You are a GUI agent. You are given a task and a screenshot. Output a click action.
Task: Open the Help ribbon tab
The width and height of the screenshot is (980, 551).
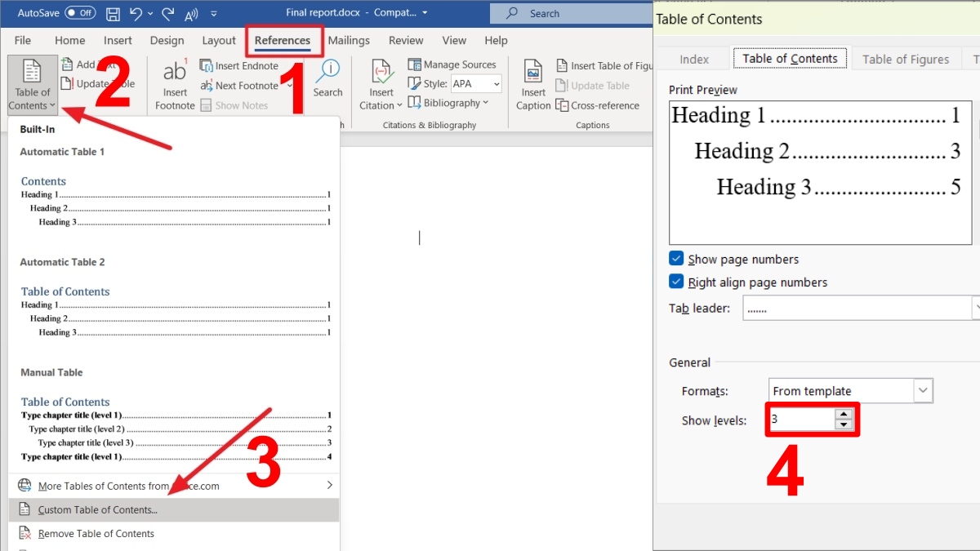point(496,40)
